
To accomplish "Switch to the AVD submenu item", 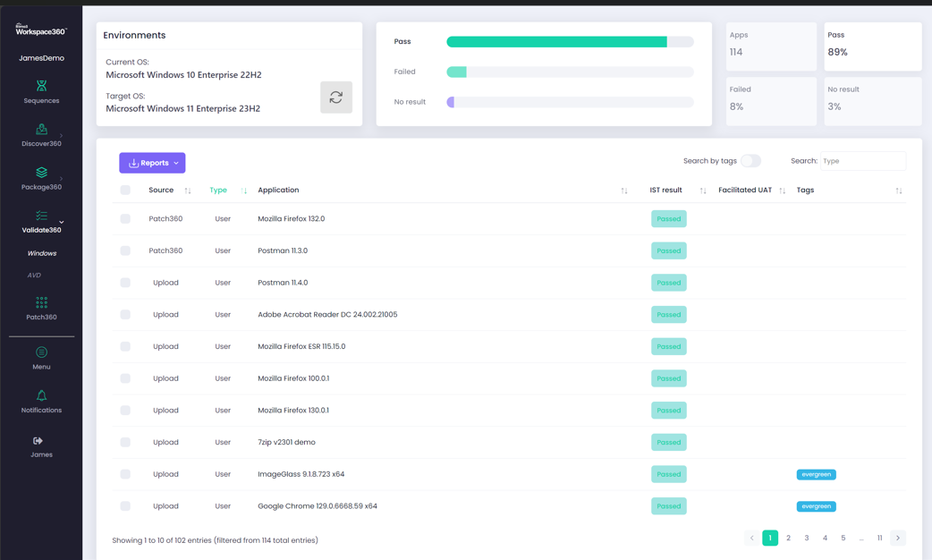I will coord(34,276).
